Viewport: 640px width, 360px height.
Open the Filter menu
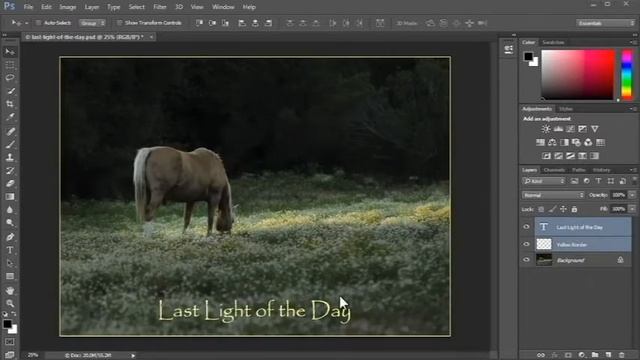tap(160, 7)
